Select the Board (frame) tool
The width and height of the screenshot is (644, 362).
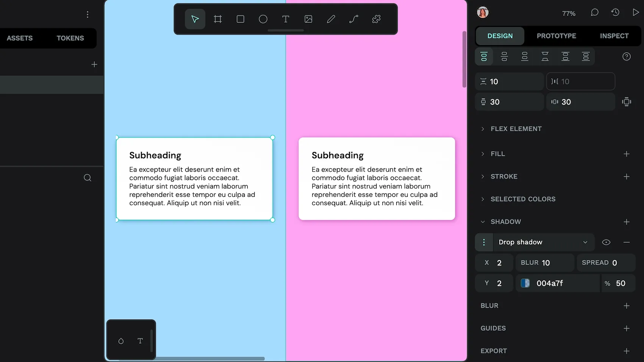click(218, 19)
